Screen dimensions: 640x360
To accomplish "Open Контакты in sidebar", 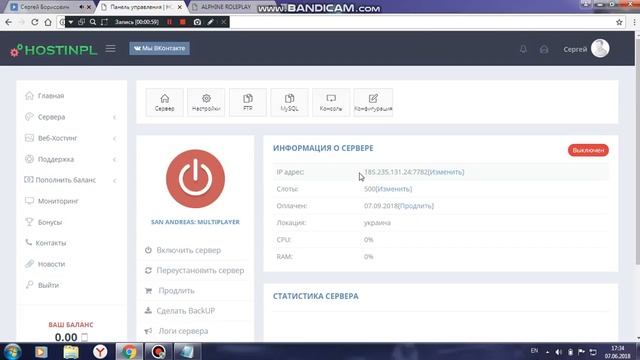I will click(51, 243).
